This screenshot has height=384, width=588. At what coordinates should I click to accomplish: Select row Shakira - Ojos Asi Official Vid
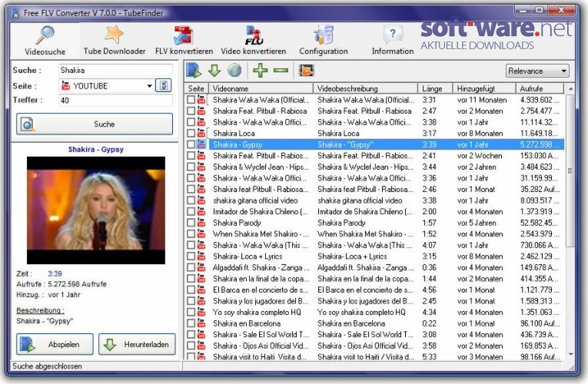pyautogui.click(x=374, y=346)
